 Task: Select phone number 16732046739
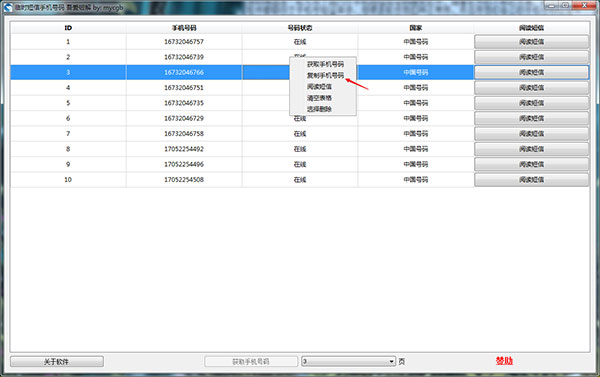coord(184,57)
